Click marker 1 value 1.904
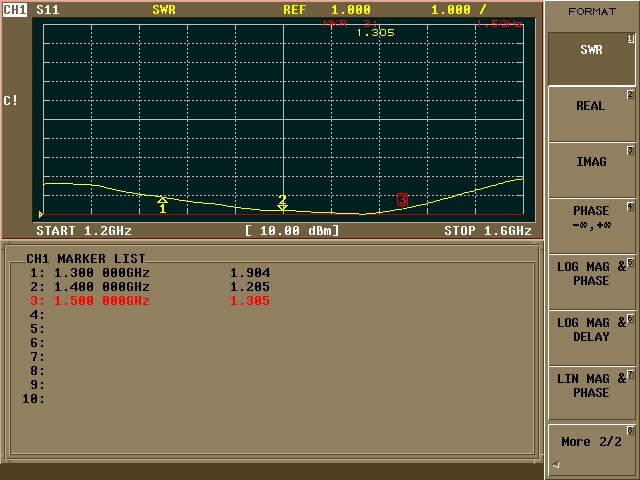 (x=250, y=273)
